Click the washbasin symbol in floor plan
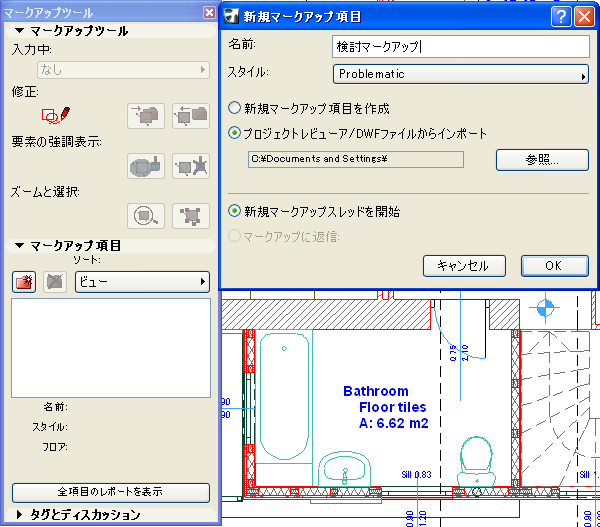This screenshot has width=600, height=527. [x=344, y=470]
